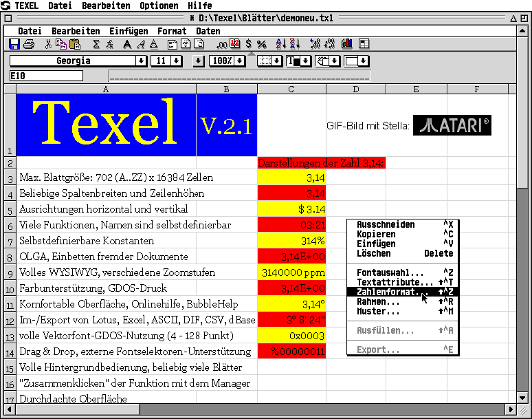Screen dimensions: 532x419
Task: Choose Löschen from the context menu
Action: pyautogui.click(x=403, y=253)
